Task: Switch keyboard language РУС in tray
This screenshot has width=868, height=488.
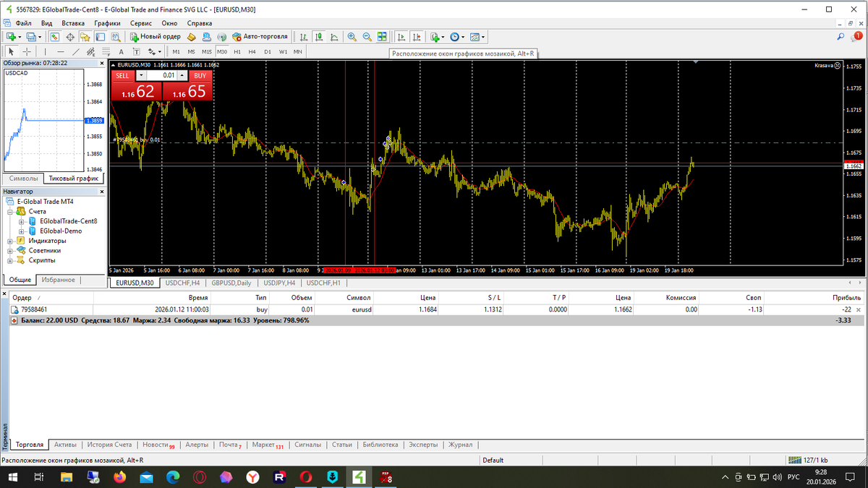Action: (793, 477)
